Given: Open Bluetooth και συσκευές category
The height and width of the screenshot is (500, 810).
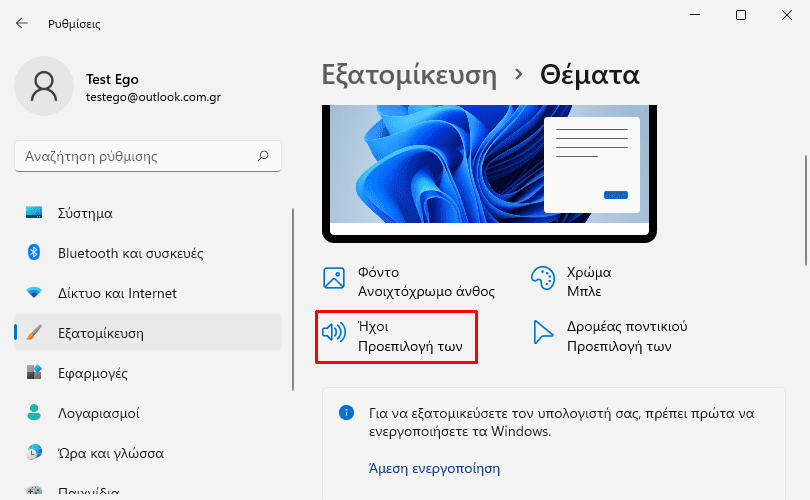Looking at the screenshot, I should pyautogui.click(x=148, y=253).
